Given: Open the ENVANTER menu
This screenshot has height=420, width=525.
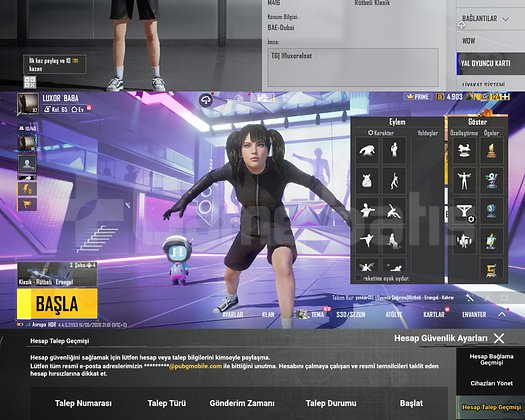Looking at the screenshot, I should point(474,314).
